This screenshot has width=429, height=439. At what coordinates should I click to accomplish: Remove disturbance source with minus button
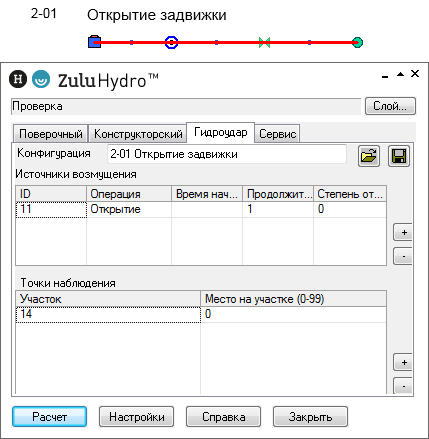pyautogui.click(x=404, y=256)
